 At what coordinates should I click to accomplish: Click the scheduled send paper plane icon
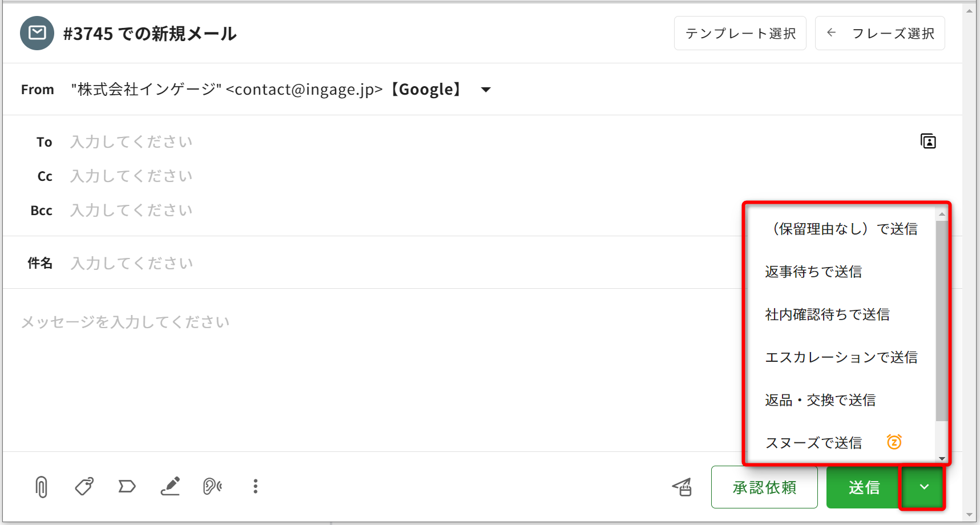click(x=682, y=487)
